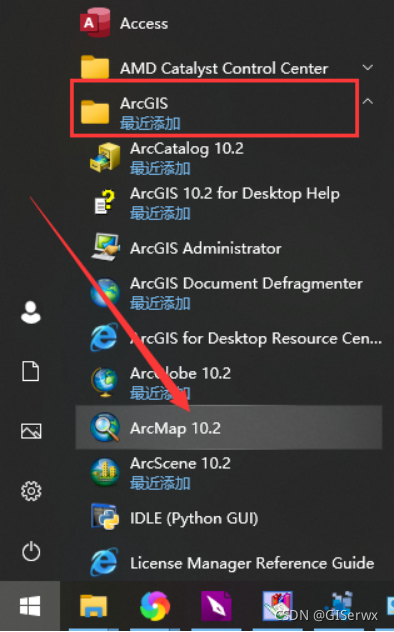Click the Power icon in sidebar

click(x=31, y=551)
